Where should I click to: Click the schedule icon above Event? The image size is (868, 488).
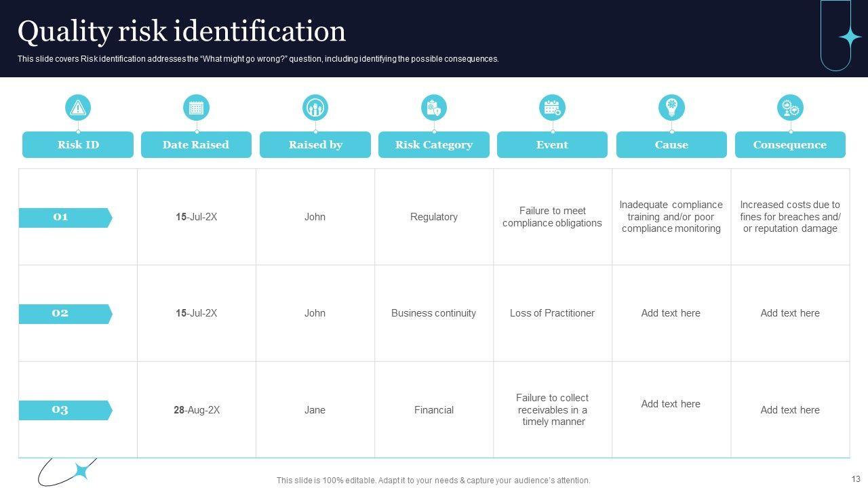[552, 108]
